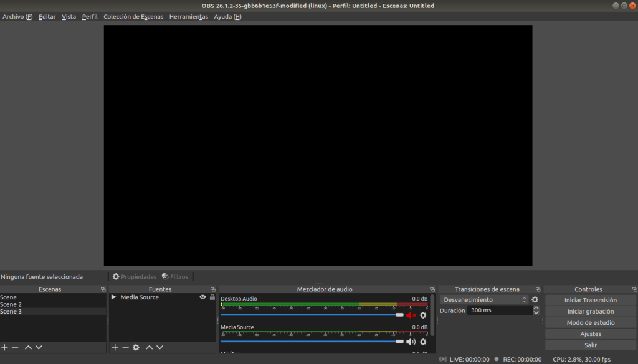Screen dimensions: 638x364
Task: Click the Media Source volume slider
Action: tap(312, 342)
